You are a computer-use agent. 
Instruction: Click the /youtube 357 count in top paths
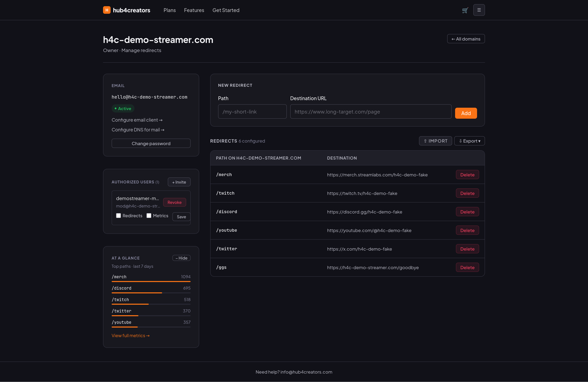[x=187, y=322]
